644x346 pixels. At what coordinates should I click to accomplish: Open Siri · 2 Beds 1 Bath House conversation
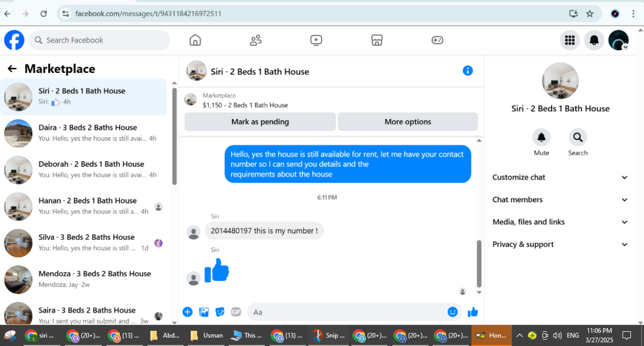click(83, 97)
